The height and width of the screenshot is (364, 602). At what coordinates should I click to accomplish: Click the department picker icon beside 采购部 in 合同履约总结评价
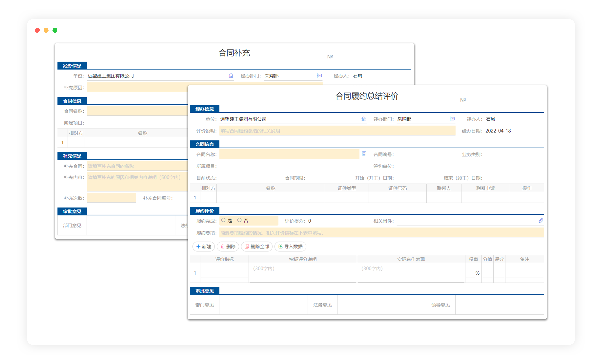tap(452, 119)
